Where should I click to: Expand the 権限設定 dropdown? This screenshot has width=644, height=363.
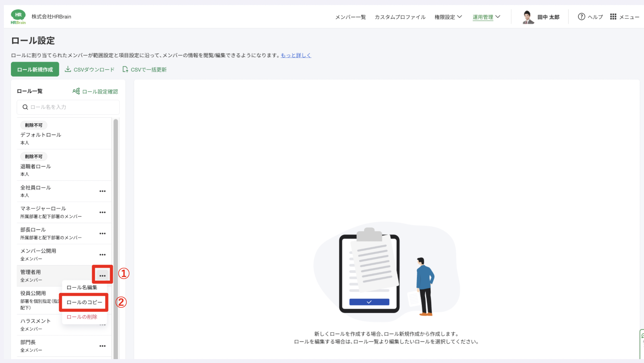coord(448,17)
